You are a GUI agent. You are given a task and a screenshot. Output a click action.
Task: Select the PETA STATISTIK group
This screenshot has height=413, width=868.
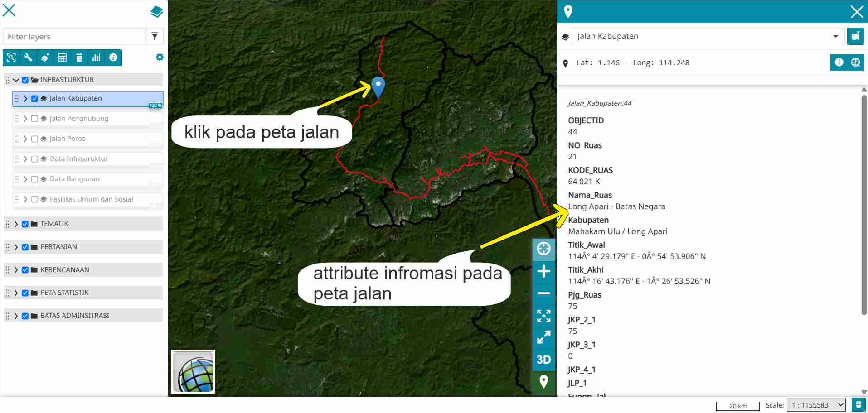pos(64,293)
